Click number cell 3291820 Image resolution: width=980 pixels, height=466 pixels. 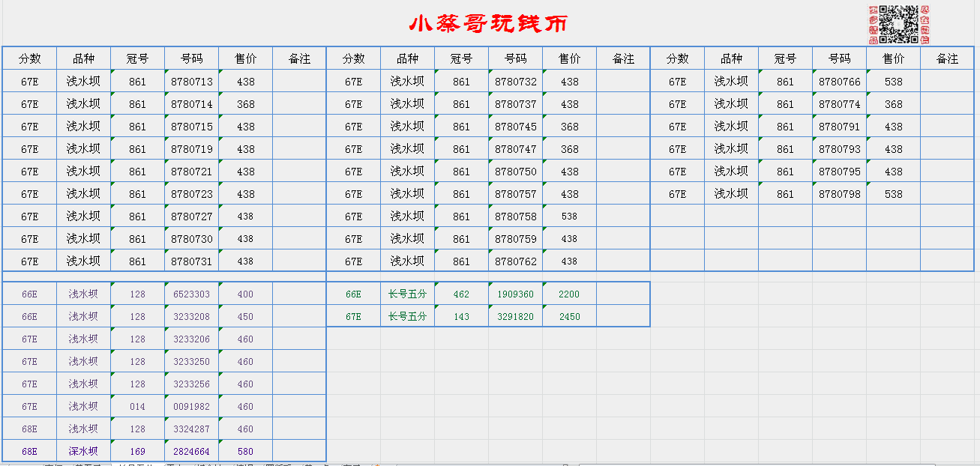[x=515, y=317]
